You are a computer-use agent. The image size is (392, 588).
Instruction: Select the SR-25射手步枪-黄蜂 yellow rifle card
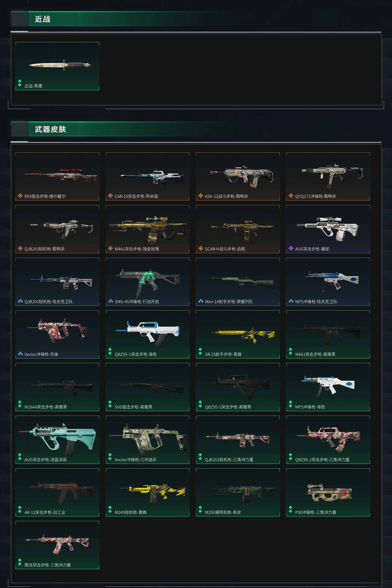coord(238,334)
